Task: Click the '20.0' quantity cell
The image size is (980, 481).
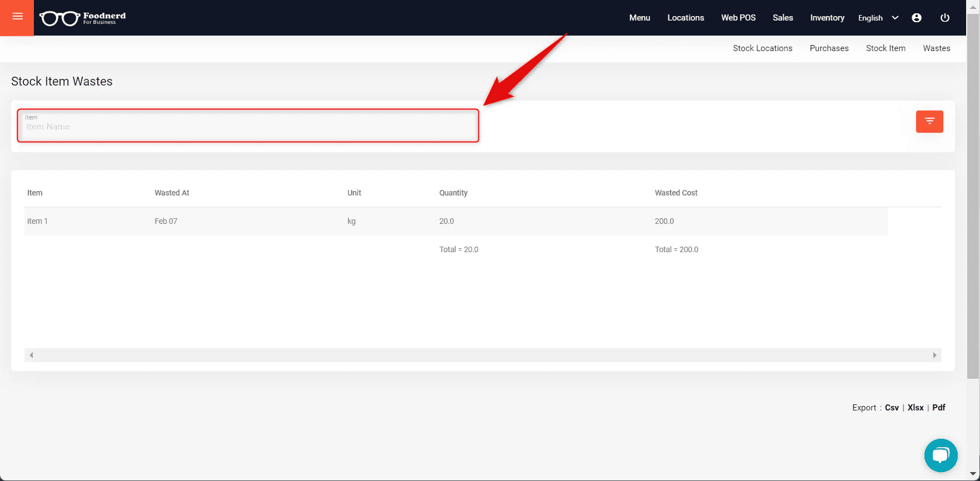Action: pos(447,221)
